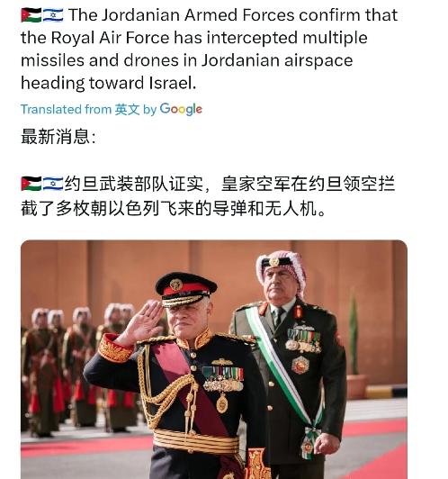Click the Jordan flag emoji before the Chinese text
448x479 pixels.
pos(31,184)
